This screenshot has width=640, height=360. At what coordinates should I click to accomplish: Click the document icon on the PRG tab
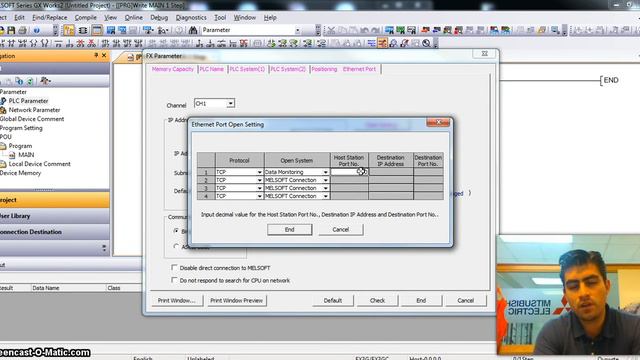click(x=131, y=58)
